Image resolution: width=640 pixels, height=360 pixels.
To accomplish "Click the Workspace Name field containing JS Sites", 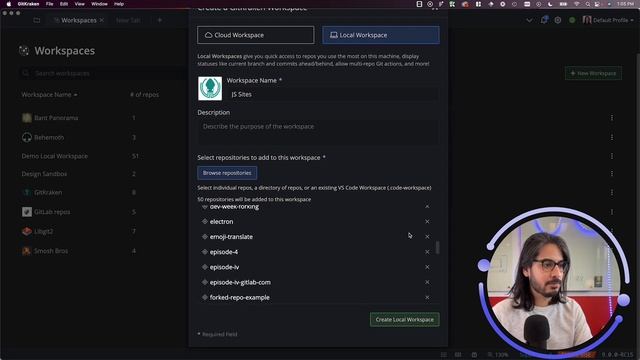I will (x=333, y=94).
